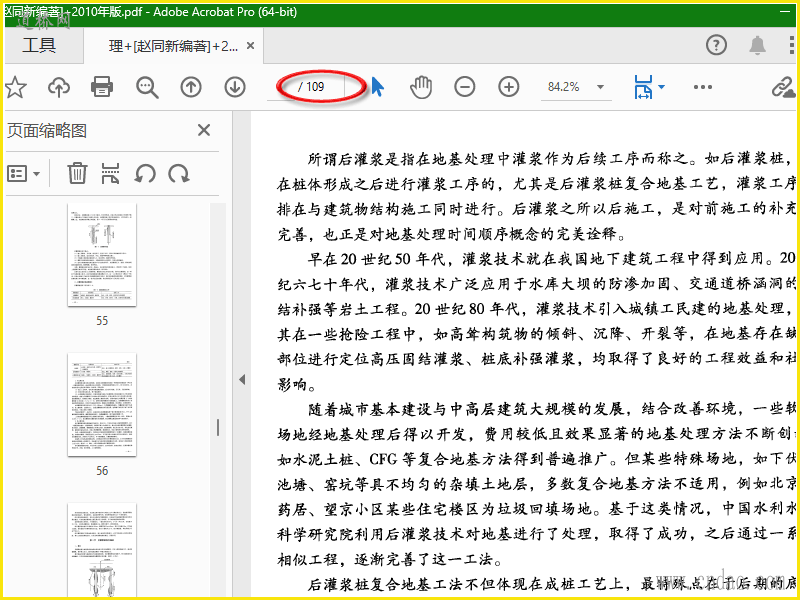Upload the file with the cloud icon
This screenshot has width=800, height=600.
59,87
